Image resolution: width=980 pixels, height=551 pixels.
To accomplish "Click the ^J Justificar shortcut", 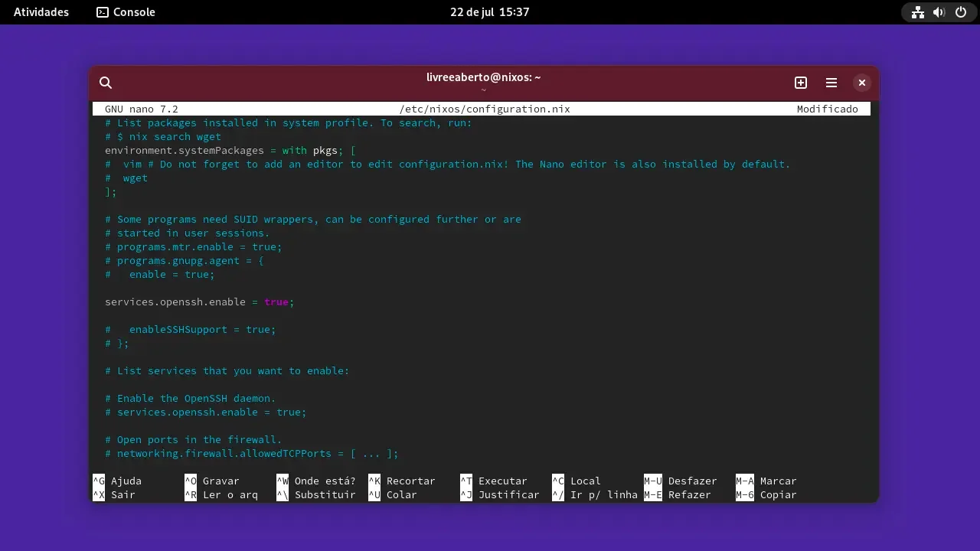I will [500, 495].
